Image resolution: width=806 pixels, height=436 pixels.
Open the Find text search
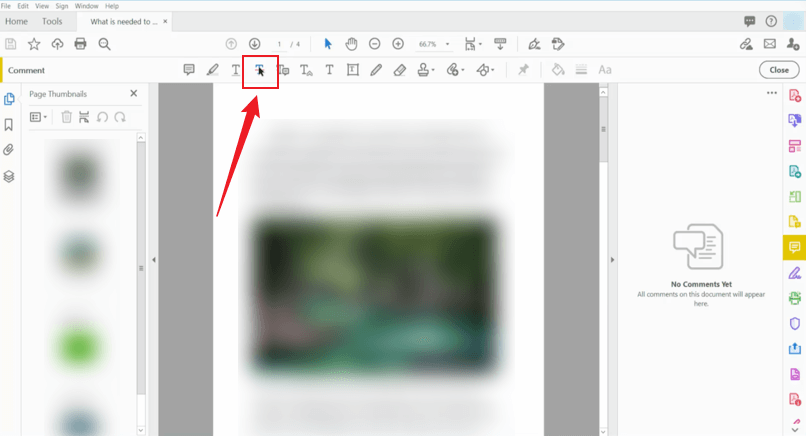[104, 44]
